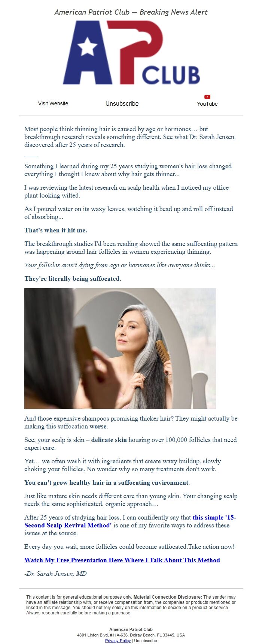This screenshot has width=262, height=644.
Task: Click "You can't grow healthy hair" bold line
Action: [107, 482]
